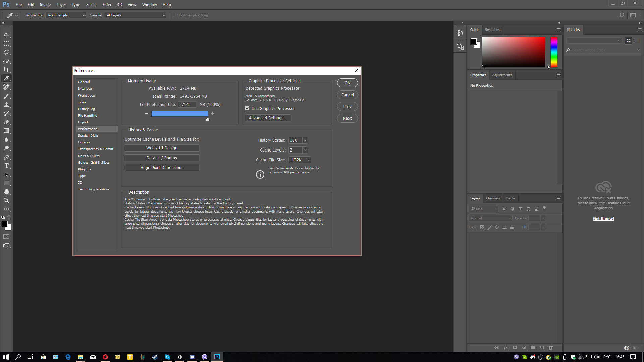This screenshot has width=644, height=362.
Task: Toggle Show Sampling Ring checkbox
Action: pos(174,15)
